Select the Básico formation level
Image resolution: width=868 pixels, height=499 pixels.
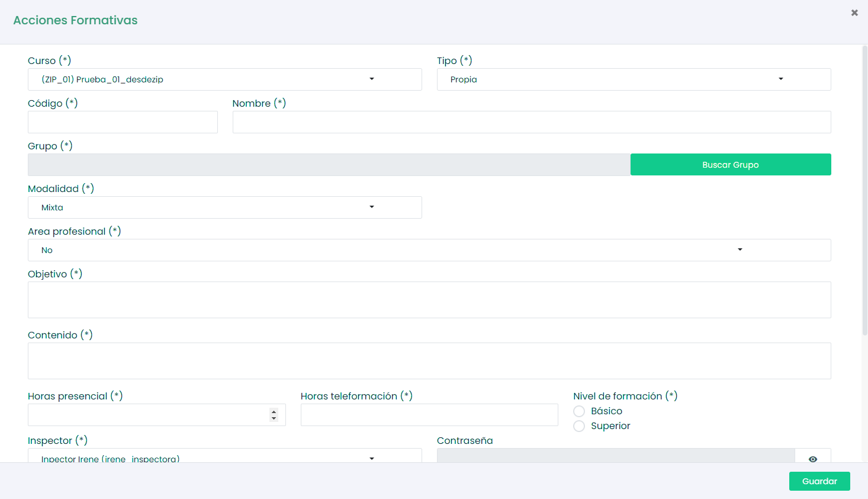(579, 411)
